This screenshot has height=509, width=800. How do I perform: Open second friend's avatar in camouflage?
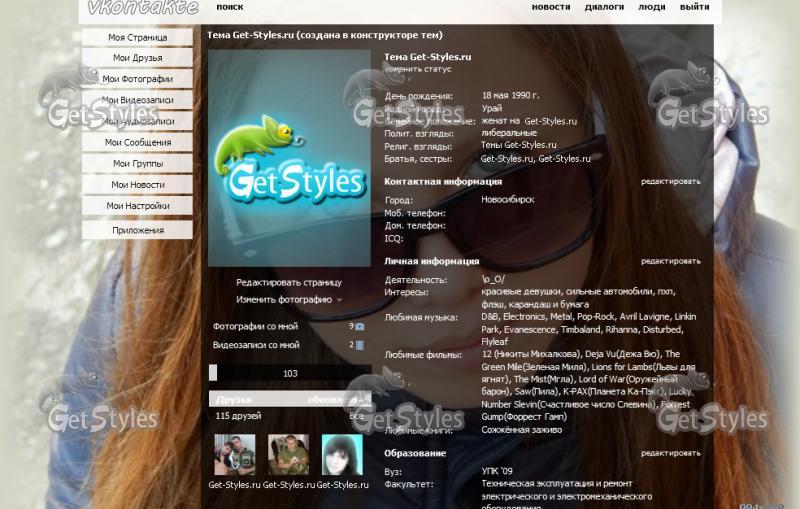(288, 455)
